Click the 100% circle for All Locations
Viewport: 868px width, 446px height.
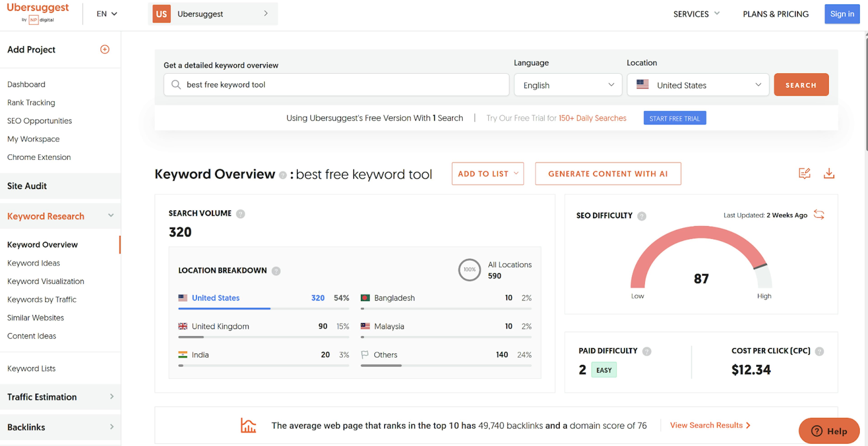pos(469,270)
